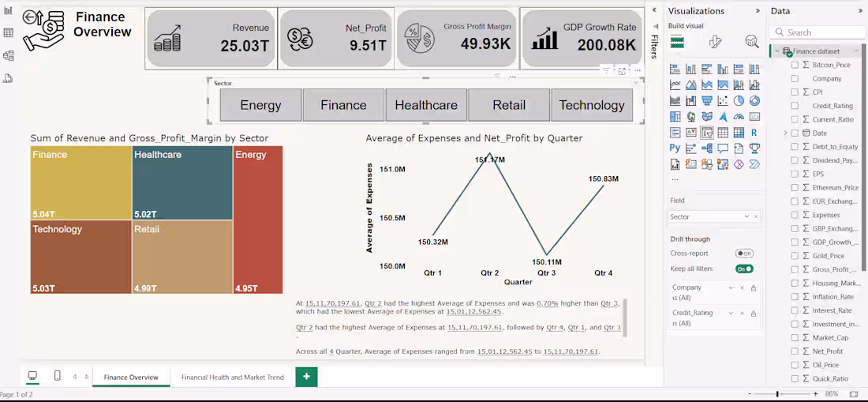Screen dimensions: 868x402
Task: Switch to Finance Overview page tab
Action: tap(131, 377)
